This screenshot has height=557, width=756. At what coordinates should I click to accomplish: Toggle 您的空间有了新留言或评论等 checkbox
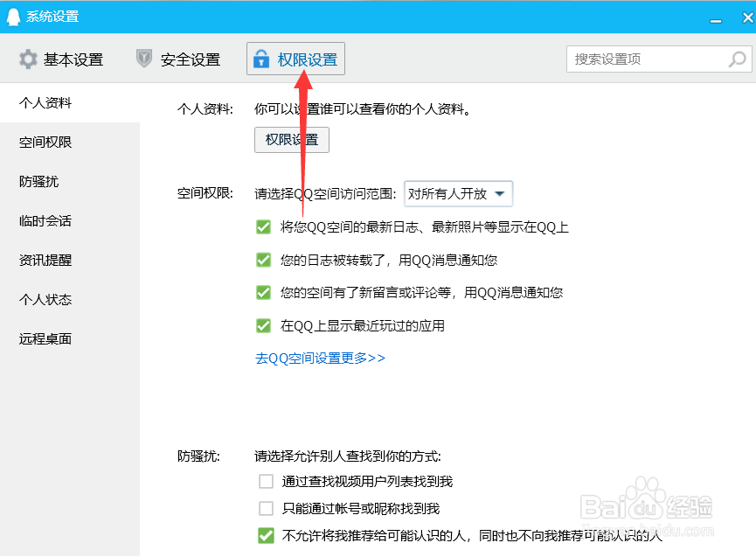tap(263, 292)
